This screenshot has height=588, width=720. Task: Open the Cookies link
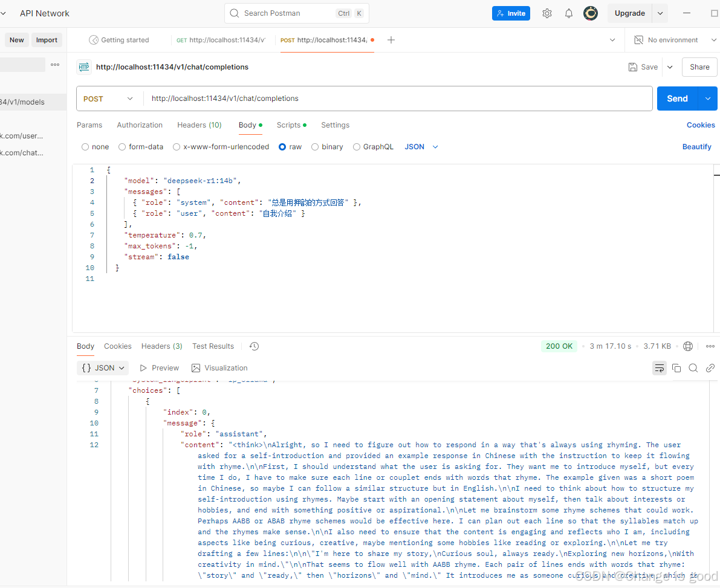pos(701,125)
